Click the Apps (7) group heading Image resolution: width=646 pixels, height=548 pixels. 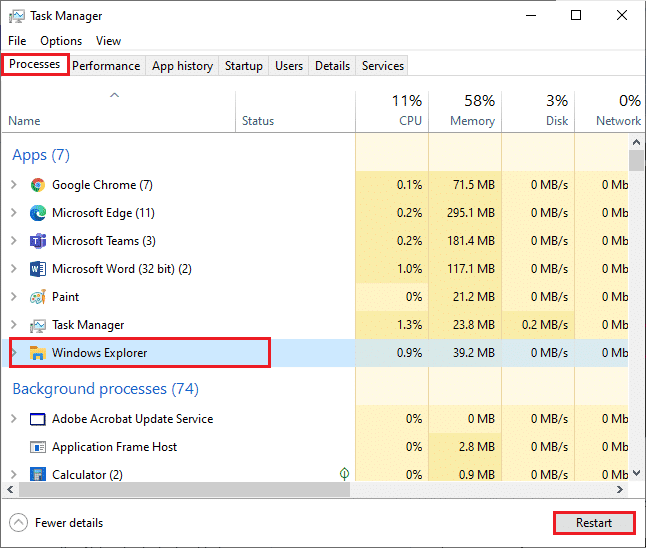point(41,155)
